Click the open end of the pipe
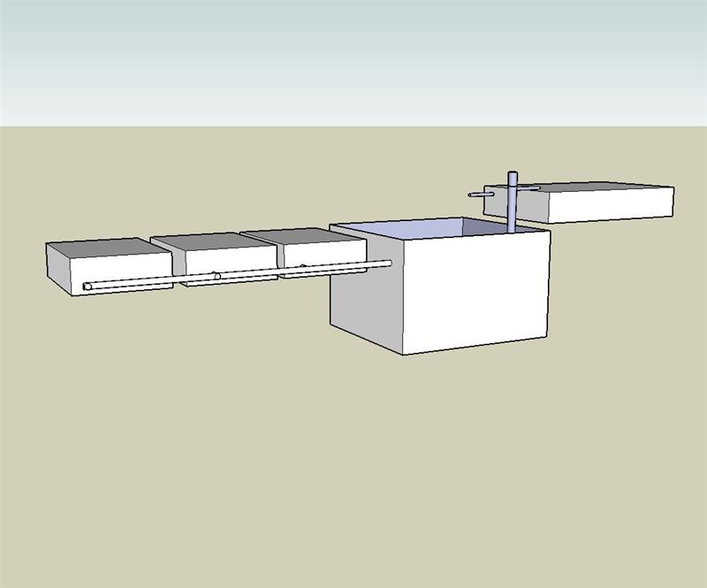This screenshot has height=588, width=707. pos(87,286)
